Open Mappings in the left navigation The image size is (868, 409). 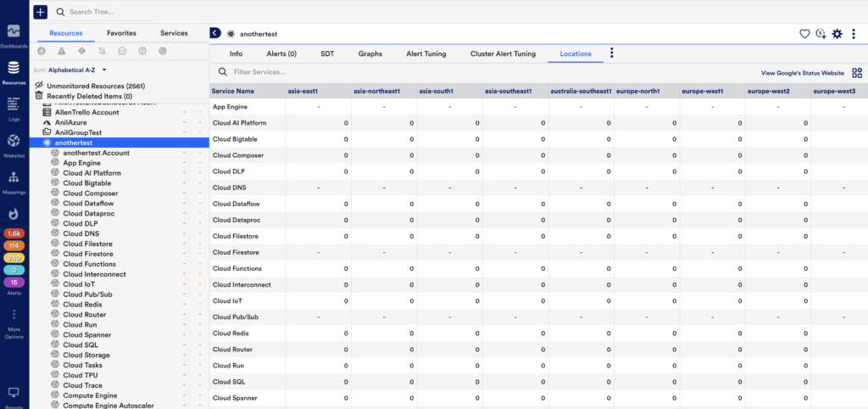[14, 183]
